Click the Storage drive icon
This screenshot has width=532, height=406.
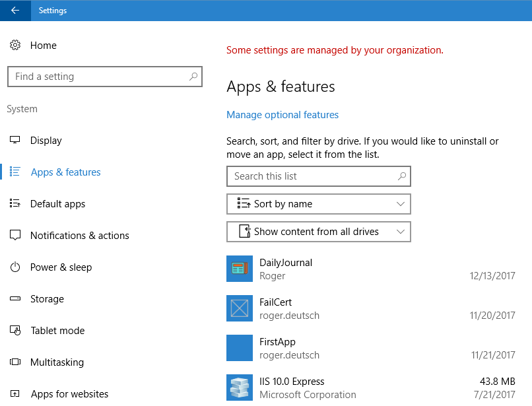pos(15,299)
